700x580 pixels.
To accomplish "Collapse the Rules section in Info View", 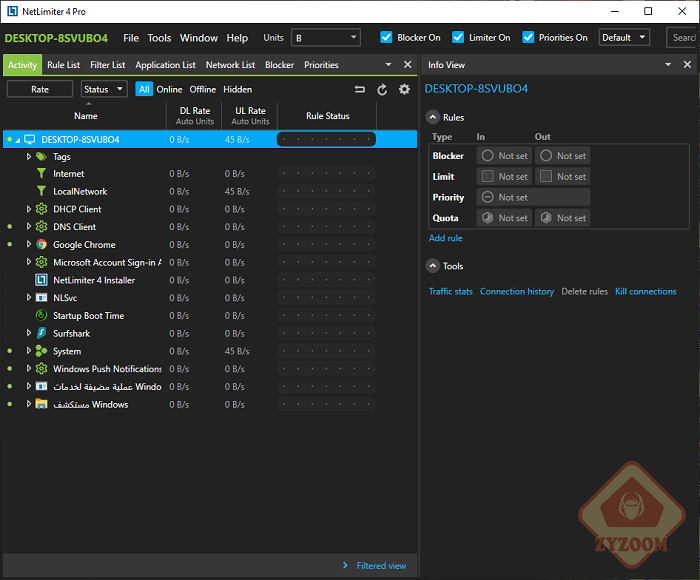I will click(x=433, y=117).
